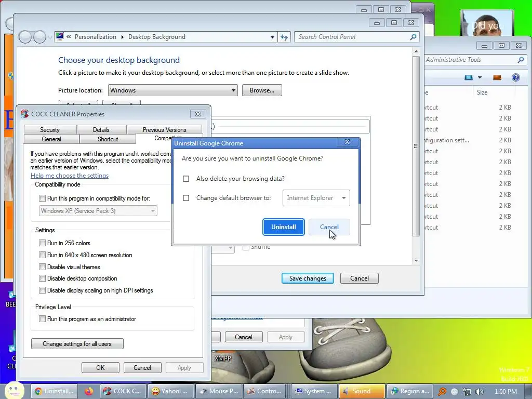Check Disable display scaling on high DPI
This screenshot has height=399, width=532.
click(43, 290)
